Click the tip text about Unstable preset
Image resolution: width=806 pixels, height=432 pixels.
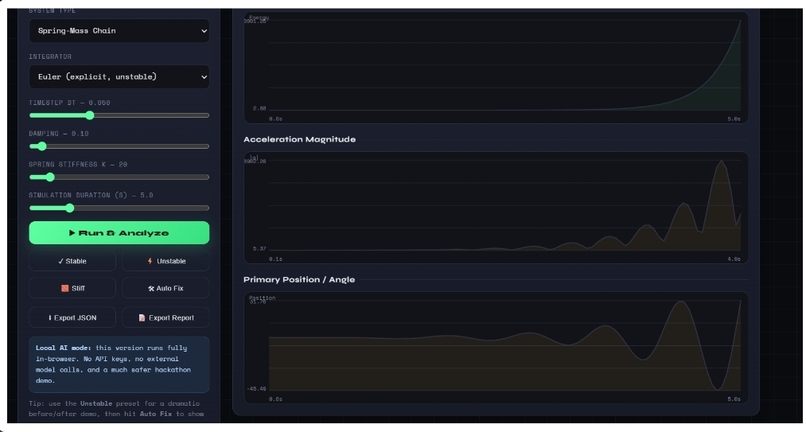point(116,409)
